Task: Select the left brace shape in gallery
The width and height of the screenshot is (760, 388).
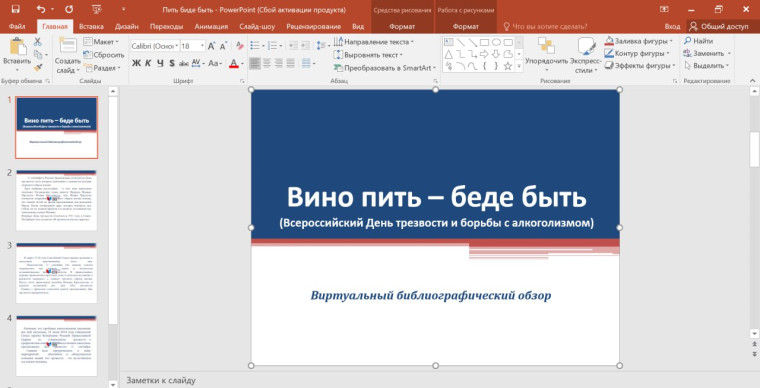Action: tap(484, 66)
